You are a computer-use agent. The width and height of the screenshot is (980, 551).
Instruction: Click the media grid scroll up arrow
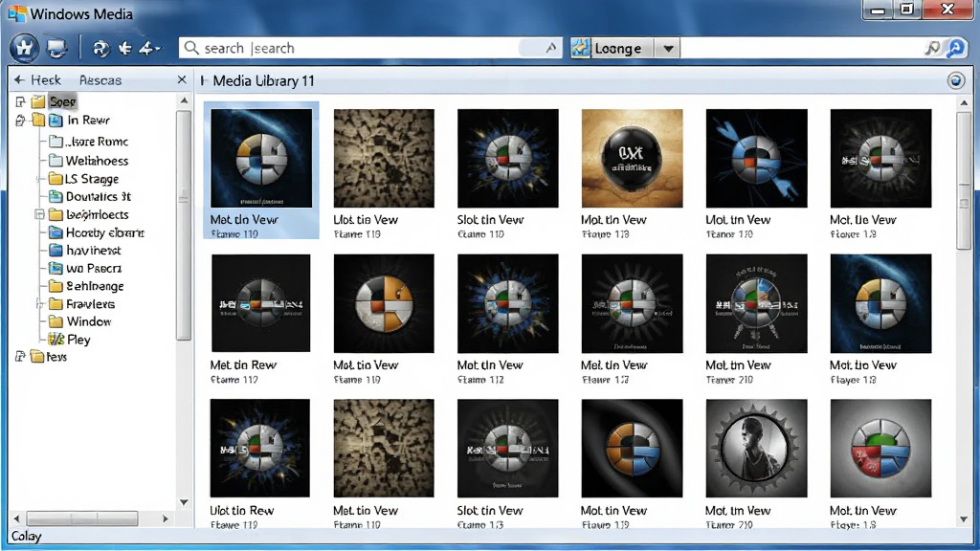click(x=964, y=102)
